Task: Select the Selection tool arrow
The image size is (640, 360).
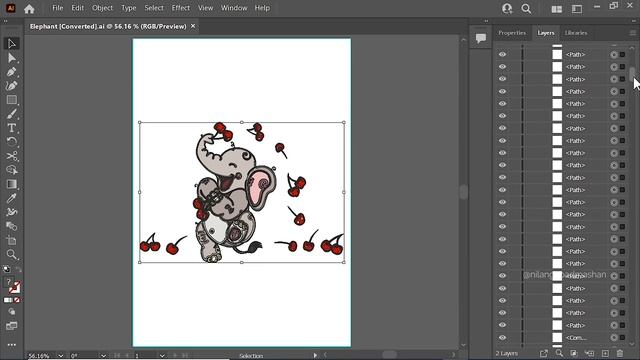Action: click(12, 44)
